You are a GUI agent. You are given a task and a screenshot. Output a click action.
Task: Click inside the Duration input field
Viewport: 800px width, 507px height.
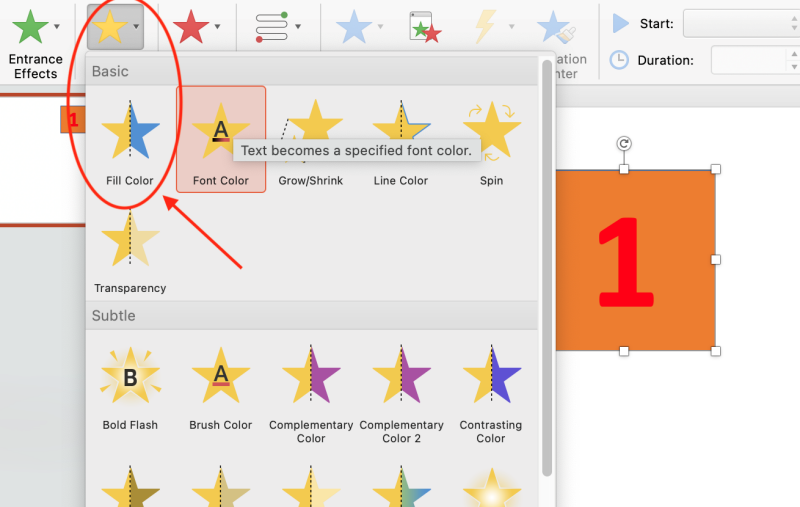[x=748, y=60]
